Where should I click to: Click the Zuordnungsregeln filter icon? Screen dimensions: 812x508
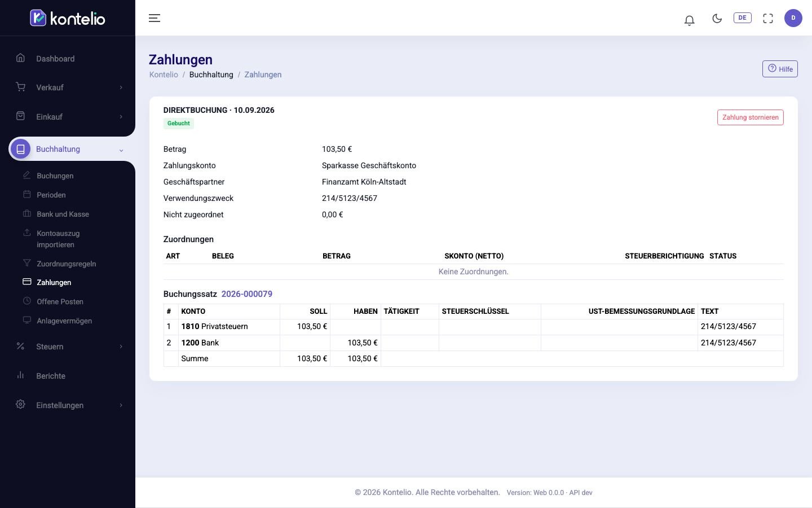(x=27, y=263)
